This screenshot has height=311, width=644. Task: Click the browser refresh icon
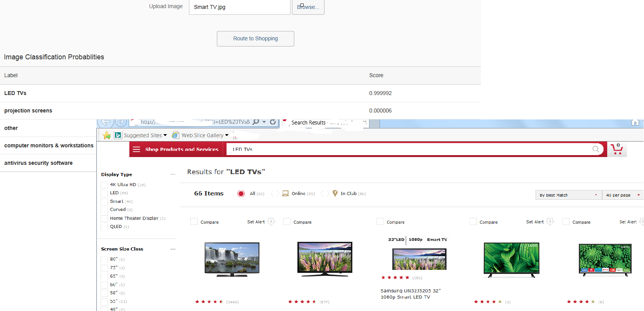(x=273, y=122)
